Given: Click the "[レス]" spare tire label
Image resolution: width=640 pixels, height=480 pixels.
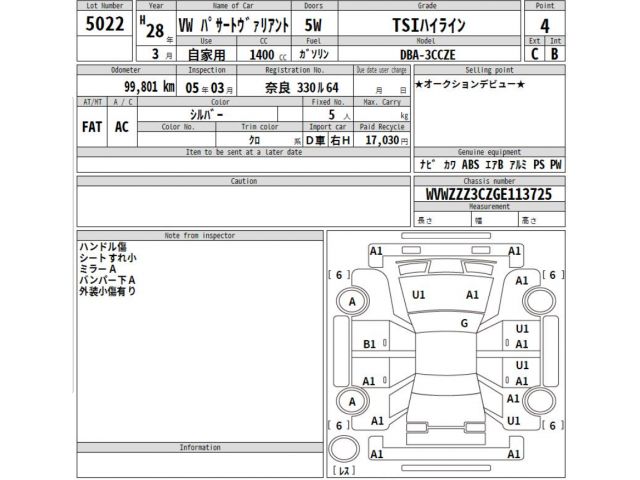Looking at the screenshot, I should pos(344,471).
